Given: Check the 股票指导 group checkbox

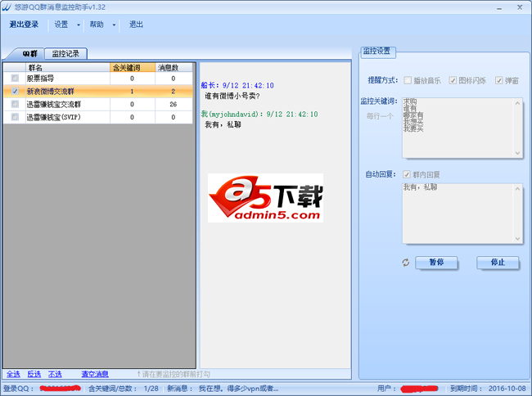Looking at the screenshot, I should [15, 79].
